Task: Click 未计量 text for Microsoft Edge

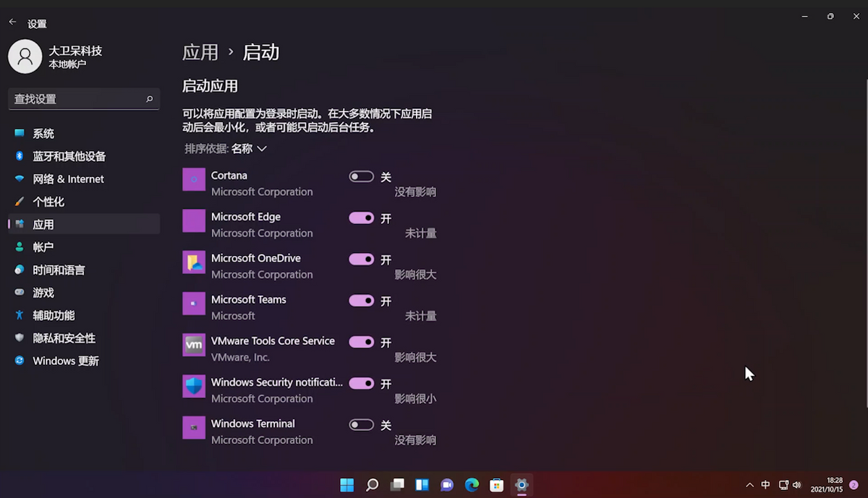Action: coord(421,233)
